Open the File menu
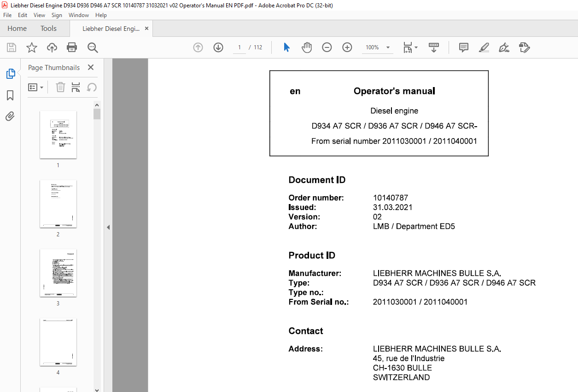Viewport: 578px width, 392px height. [7, 15]
